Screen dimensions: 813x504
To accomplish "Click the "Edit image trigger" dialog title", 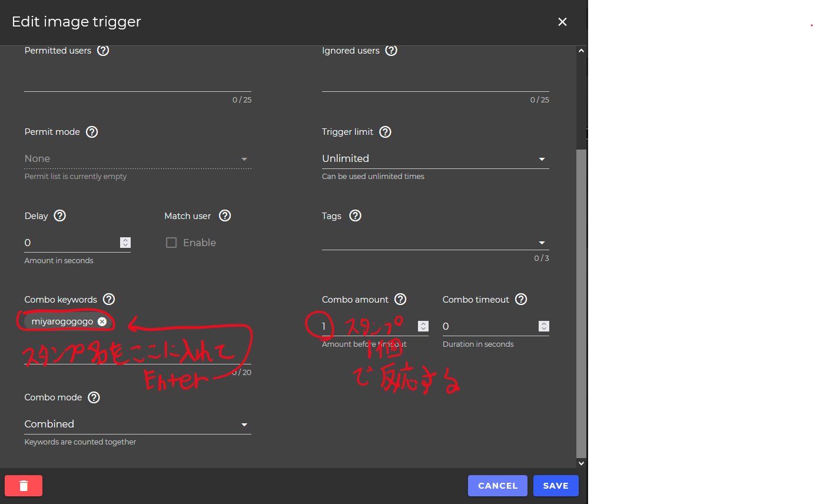I will click(77, 22).
